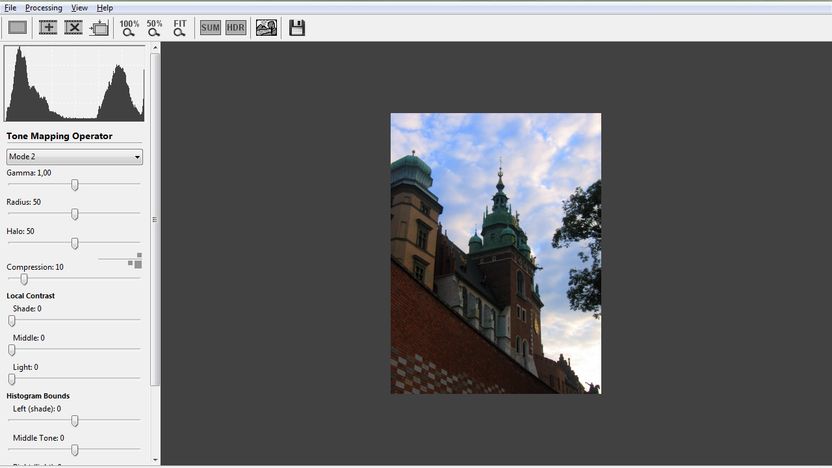Click the Histogram Bounds section label
The image size is (832, 468).
click(x=38, y=396)
